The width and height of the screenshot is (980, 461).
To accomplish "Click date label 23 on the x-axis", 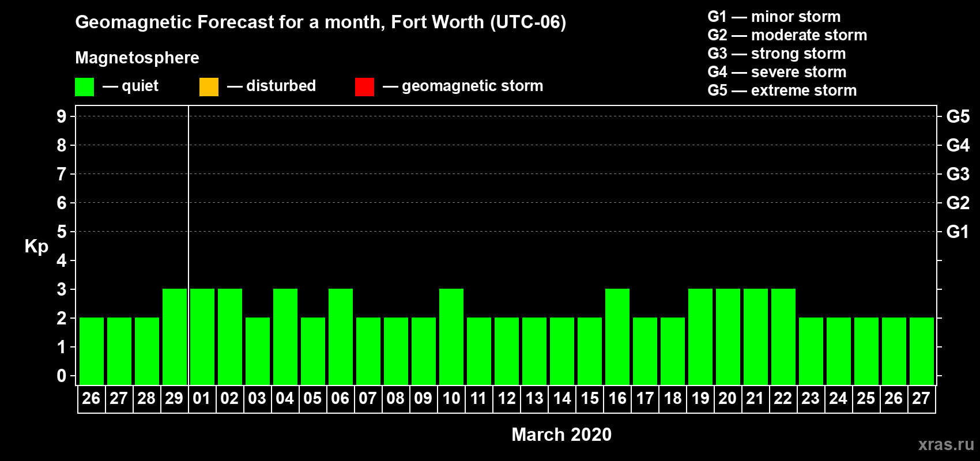I will pyautogui.click(x=811, y=399).
